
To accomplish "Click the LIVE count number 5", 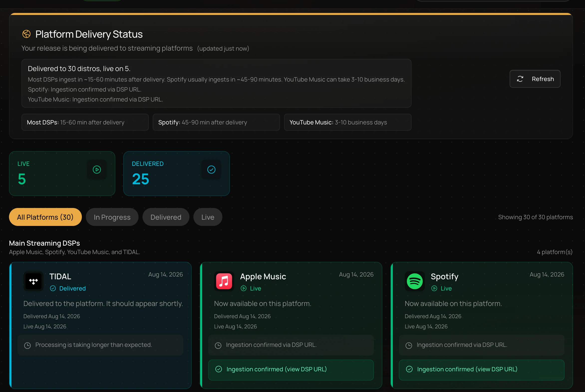I will 22,179.
